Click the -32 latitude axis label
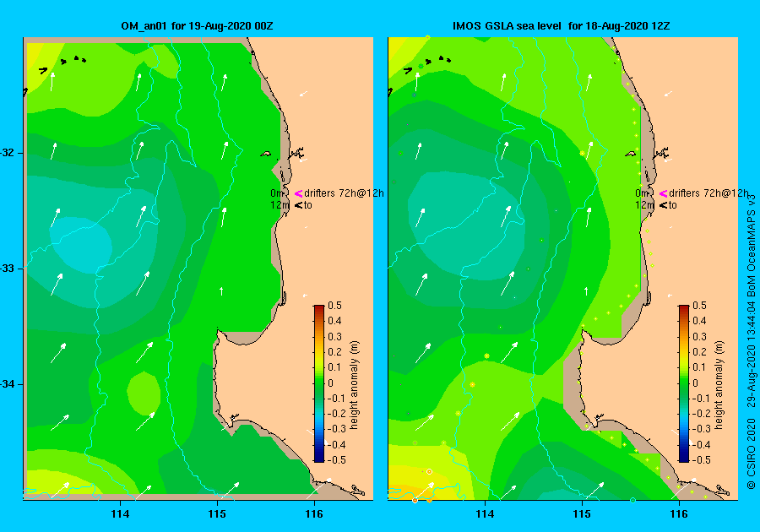This screenshot has width=760, height=532. [x=8, y=153]
